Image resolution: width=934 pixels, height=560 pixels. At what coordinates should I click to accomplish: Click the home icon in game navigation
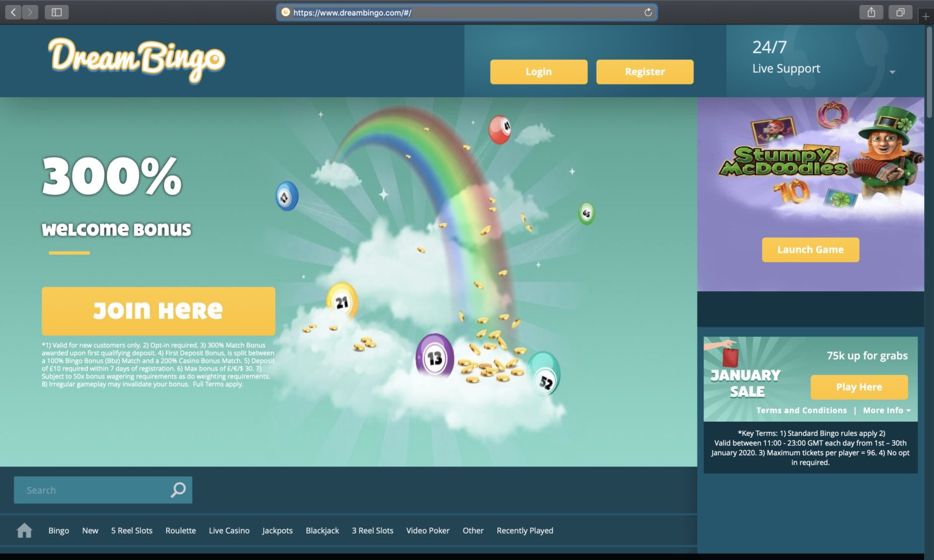point(25,530)
